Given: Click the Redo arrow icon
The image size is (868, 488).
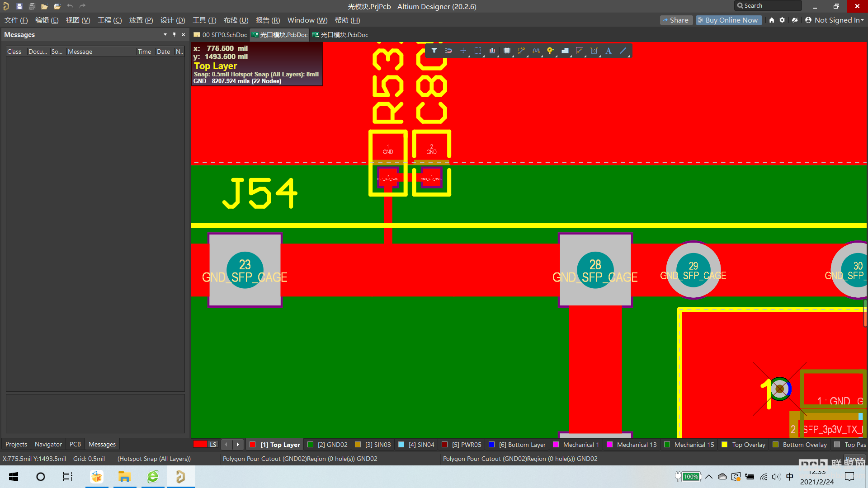Looking at the screenshot, I should 82,6.
